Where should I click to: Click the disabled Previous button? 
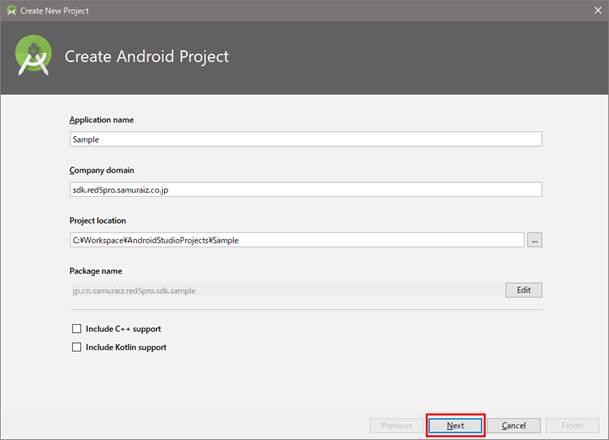click(x=397, y=426)
